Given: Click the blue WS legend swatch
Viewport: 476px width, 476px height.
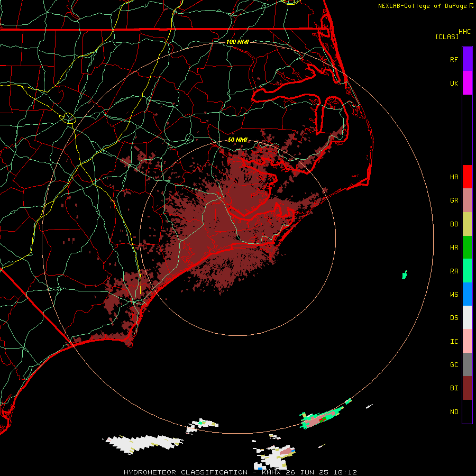Looking at the screenshot, I should (x=467, y=294).
